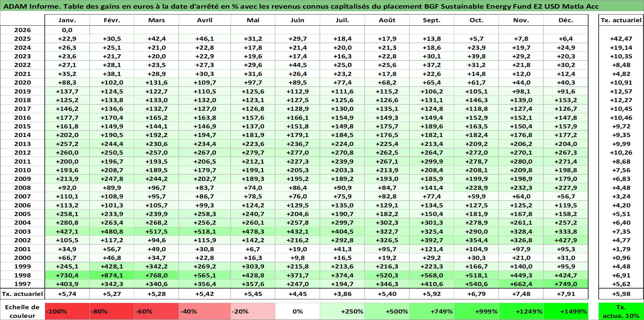Click the 0,0 cell for January 2026
Image resolution: width=644 pixels, height=320 pixels.
click(67, 30)
